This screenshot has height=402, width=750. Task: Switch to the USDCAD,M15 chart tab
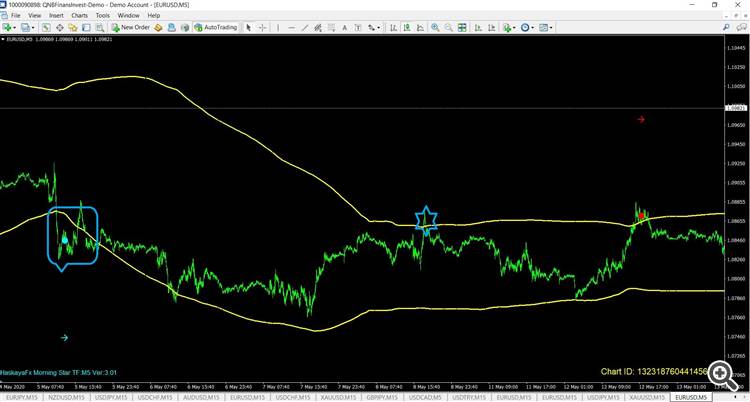pyautogui.click(x=427, y=397)
